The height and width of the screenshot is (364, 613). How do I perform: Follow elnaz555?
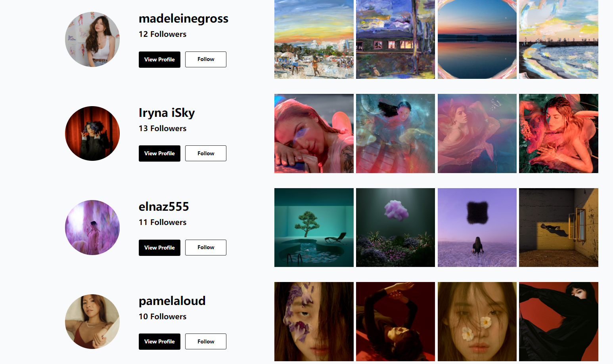point(206,248)
